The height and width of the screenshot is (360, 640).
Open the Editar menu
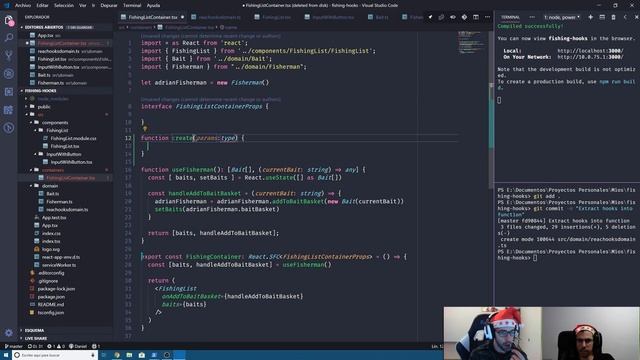(42, 5)
